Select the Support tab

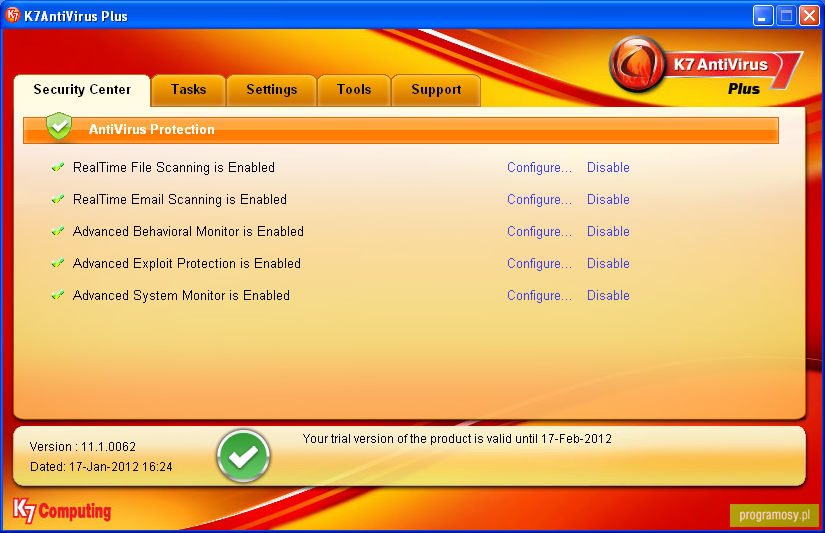[x=436, y=90]
